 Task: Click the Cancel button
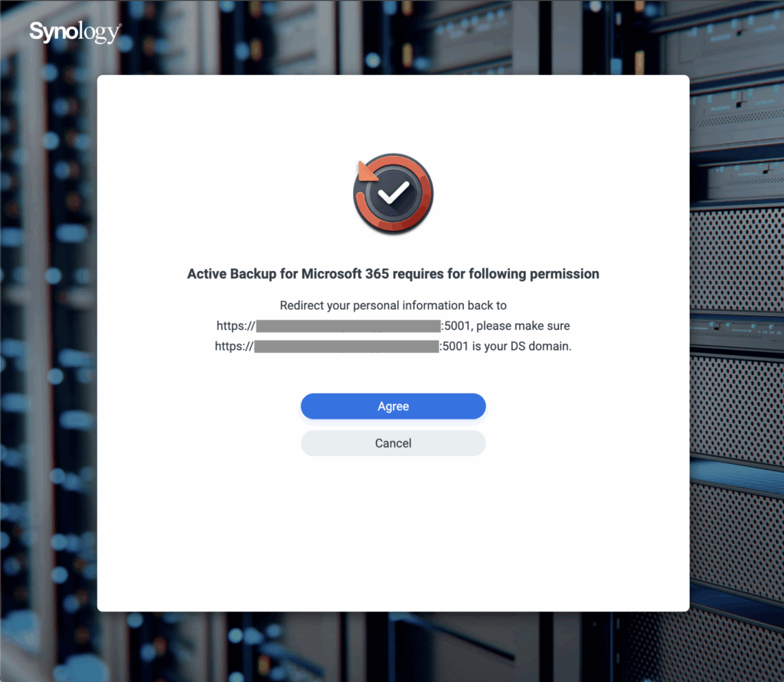(393, 443)
